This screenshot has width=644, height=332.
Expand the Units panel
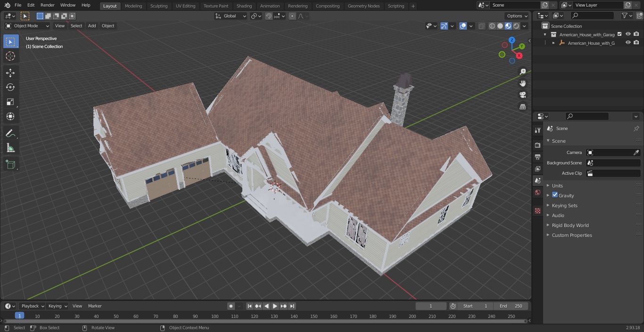(x=557, y=186)
